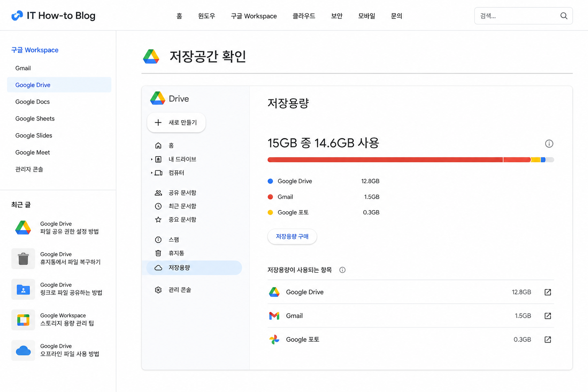Click the info icon beside 15GB usage
Screen dimensions: 588x392
click(x=549, y=144)
